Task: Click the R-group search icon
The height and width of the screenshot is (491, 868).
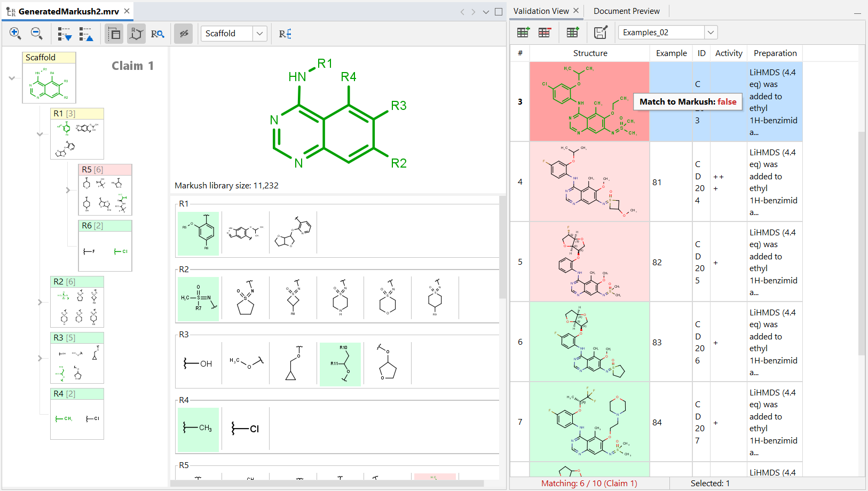Action: click(x=157, y=34)
